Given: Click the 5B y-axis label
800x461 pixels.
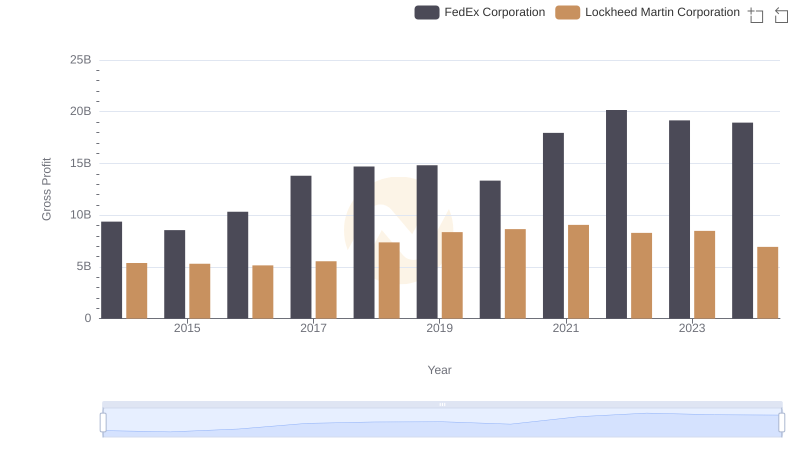Looking at the screenshot, I should (84, 266).
